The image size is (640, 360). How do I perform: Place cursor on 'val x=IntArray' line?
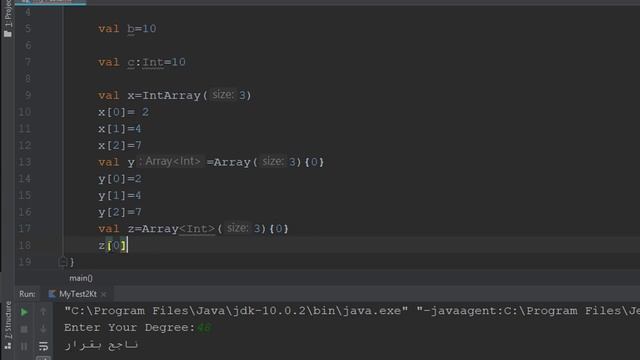175,96
